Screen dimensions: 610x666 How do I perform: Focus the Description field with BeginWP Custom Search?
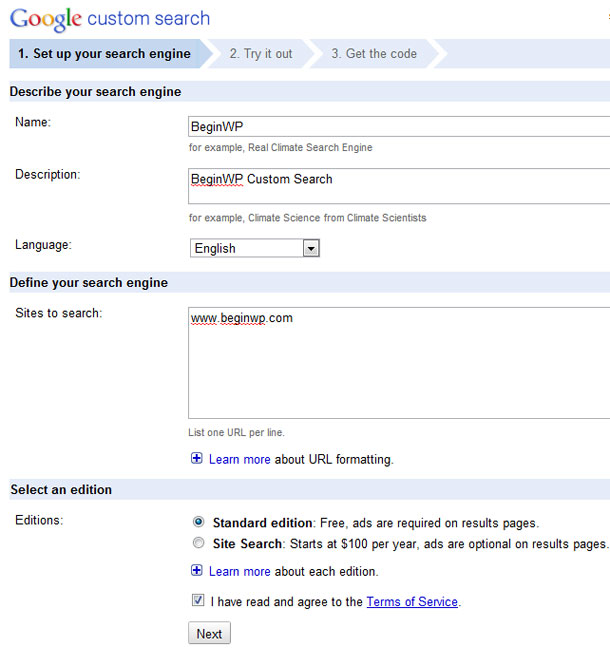tap(399, 186)
